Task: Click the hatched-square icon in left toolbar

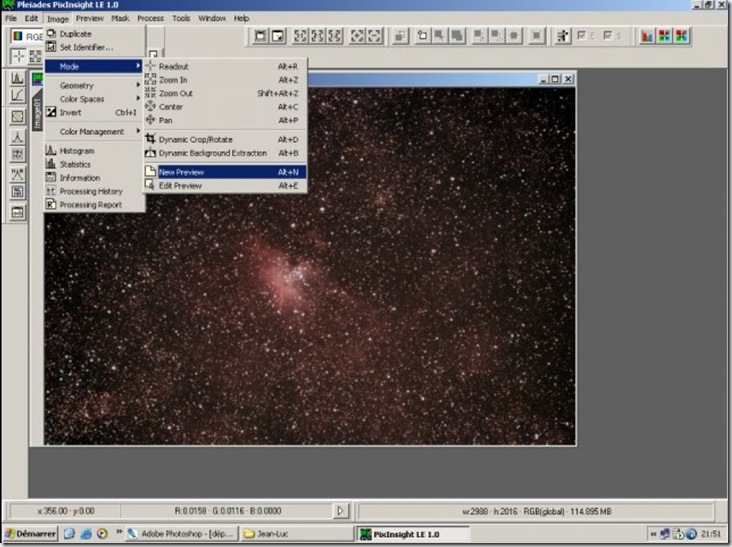Action: click(x=17, y=116)
